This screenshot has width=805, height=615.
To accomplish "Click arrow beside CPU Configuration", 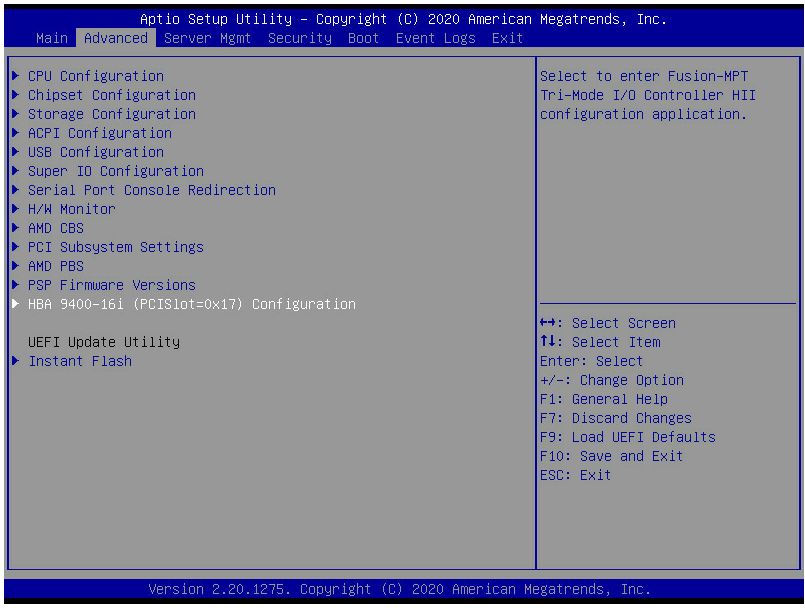I will (x=16, y=76).
